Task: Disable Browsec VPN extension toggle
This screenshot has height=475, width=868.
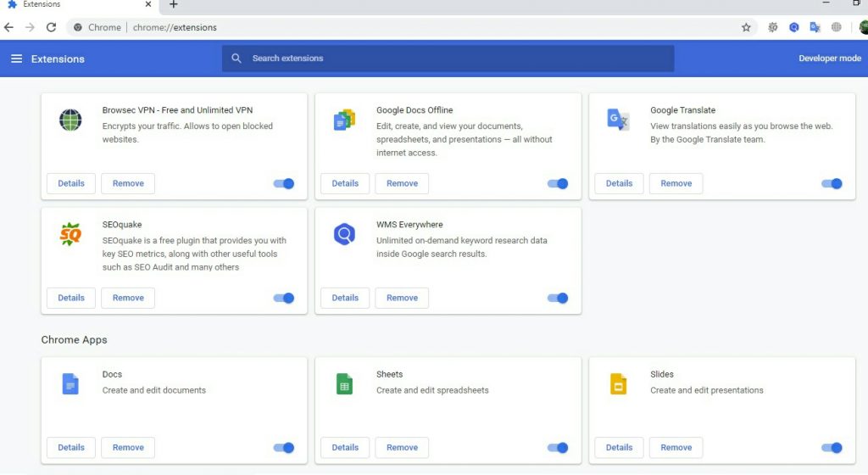Action: (x=283, y=183)
